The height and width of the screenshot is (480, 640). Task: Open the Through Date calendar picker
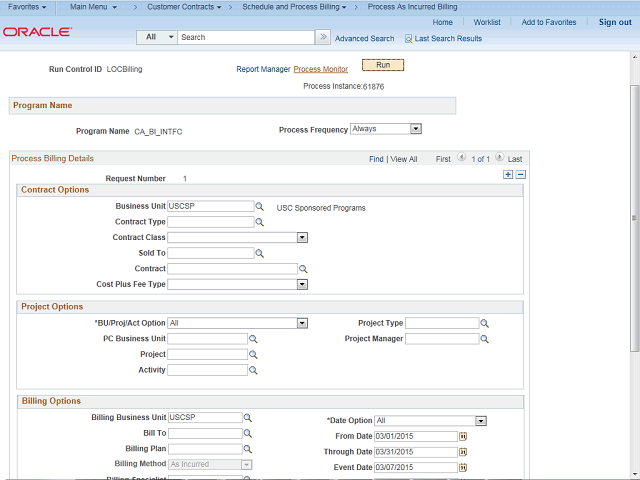[463, 452]
